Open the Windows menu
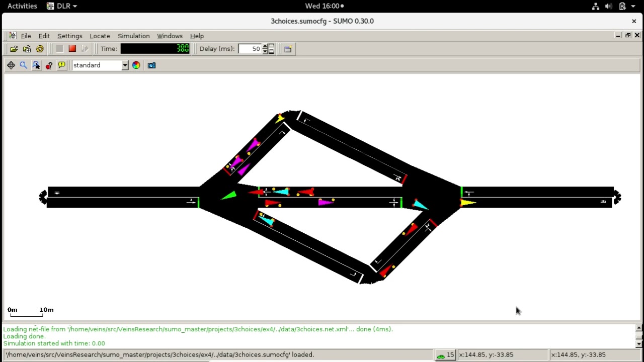The height and width of the screenshot is (362, 644). pyautogui.click(x=170, y=36)
